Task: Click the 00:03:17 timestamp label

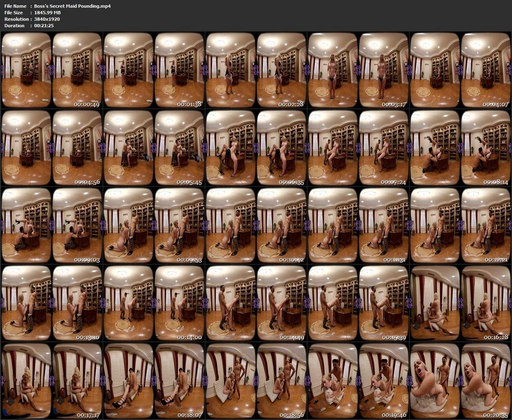Action: (394, 104)
